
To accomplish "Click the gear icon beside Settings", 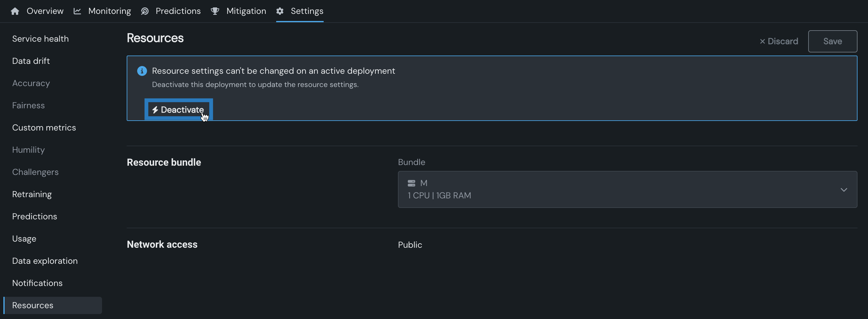I will [280, 11].
